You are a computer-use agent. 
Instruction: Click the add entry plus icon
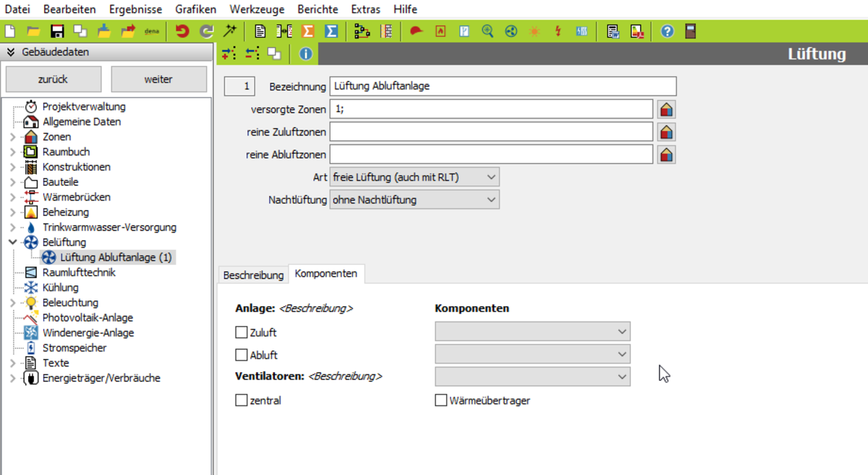coord(229,54)
